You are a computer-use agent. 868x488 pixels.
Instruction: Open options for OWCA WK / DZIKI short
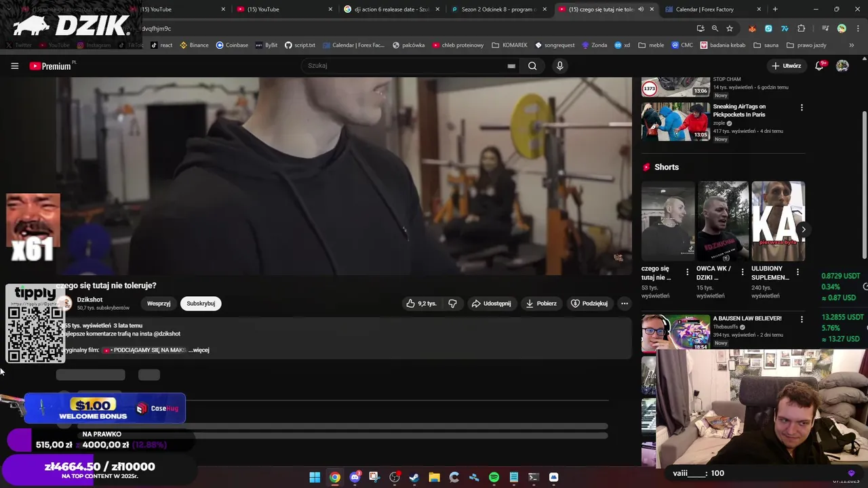click(743, 272)
